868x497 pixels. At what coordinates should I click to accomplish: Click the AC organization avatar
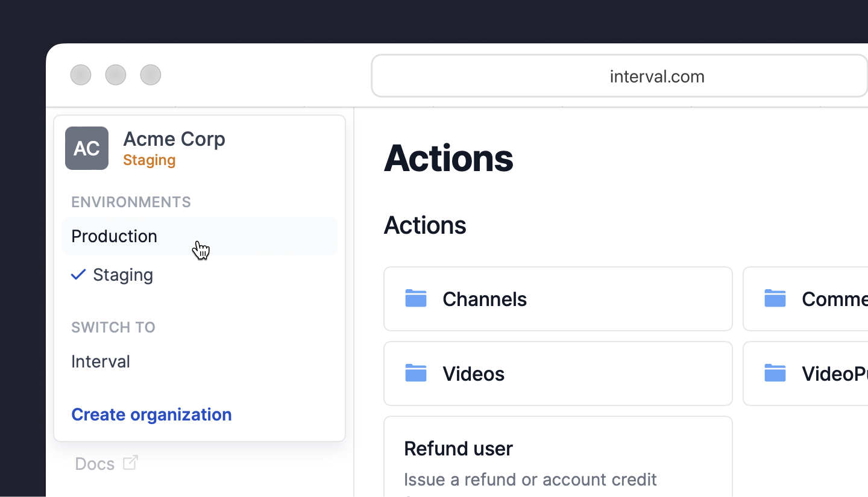[86, 148]
